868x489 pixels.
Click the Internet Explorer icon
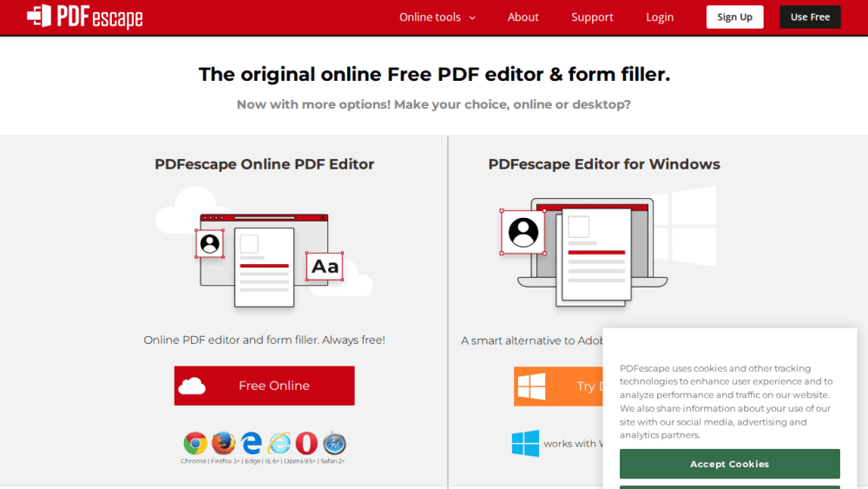(x=279, y=444)
